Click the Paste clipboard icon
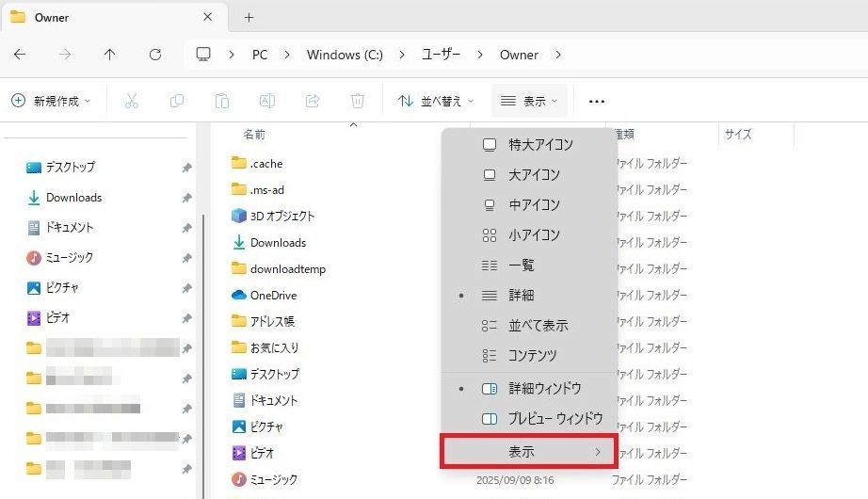The image size is (868, 499). (222, 101)
